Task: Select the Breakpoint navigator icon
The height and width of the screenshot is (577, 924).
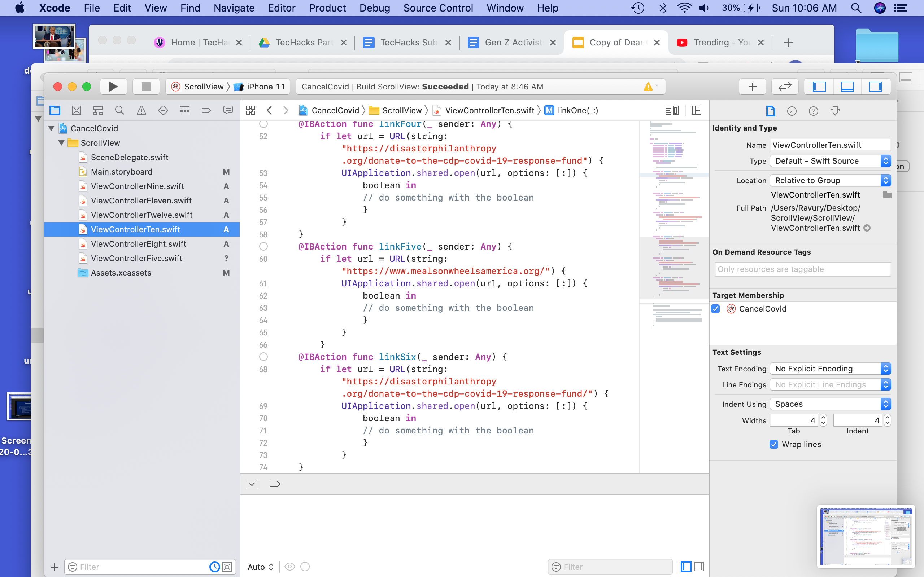Action: (x=206, y=111)
